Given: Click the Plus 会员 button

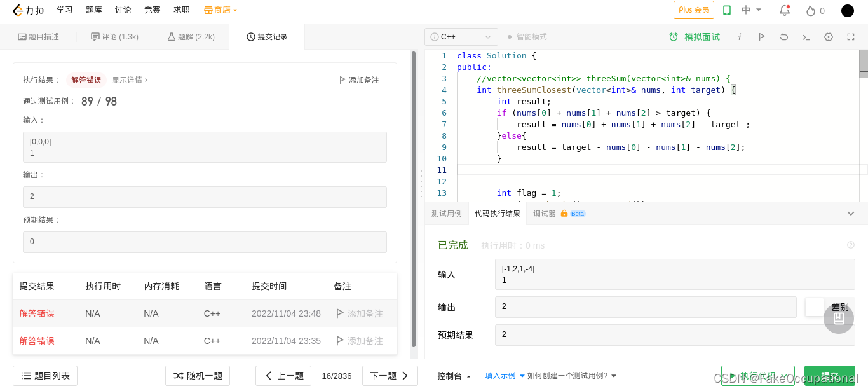Looking at the screenshot, I should coord(694,10).
